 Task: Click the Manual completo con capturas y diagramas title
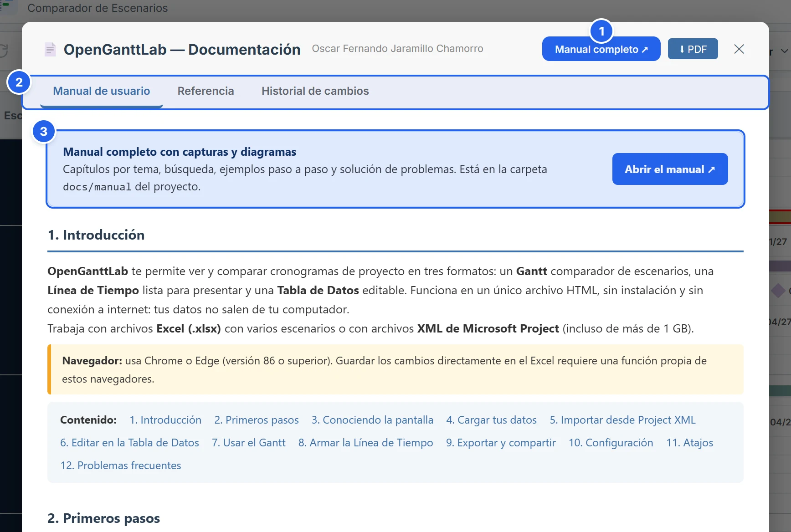180,152
